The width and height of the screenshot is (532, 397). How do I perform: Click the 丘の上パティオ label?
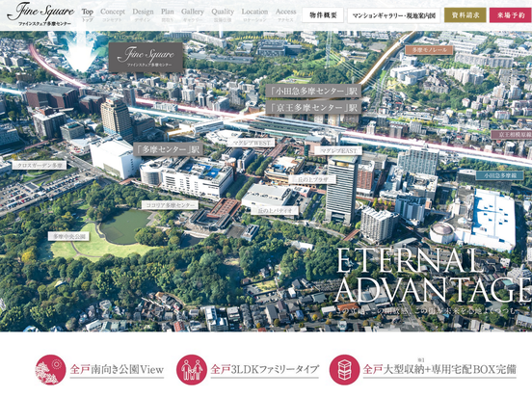pyautogui.click(x=275, y=211)
